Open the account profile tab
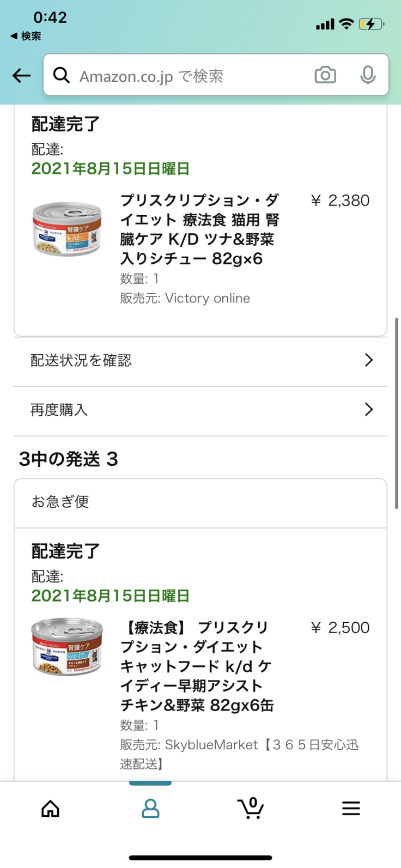The image size is (401, 868). click(x=150, y=809)
